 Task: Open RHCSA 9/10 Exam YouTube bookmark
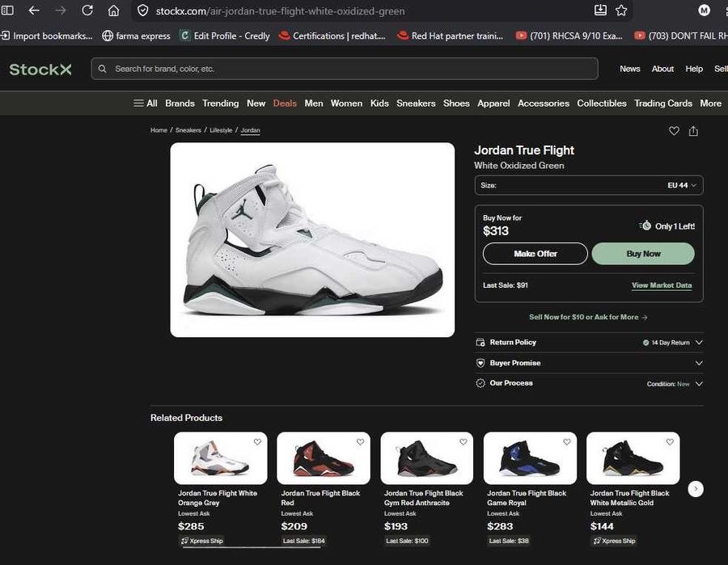point(569,36)
